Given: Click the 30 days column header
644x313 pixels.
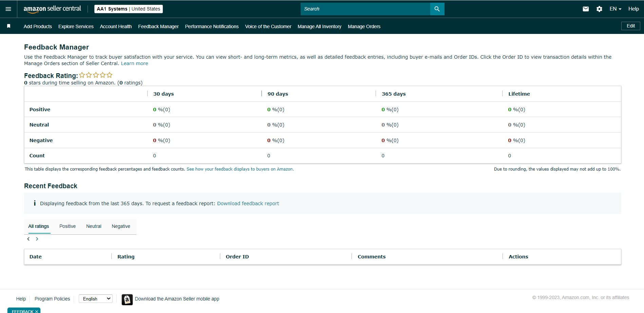Looking at the screenshot, I should click(x=164, y=94).
